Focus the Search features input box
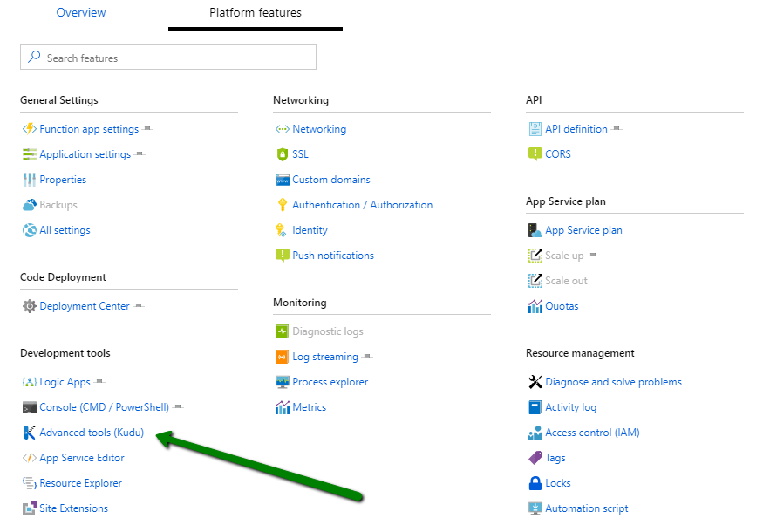The image size is (770, 532). pos(174,58)
